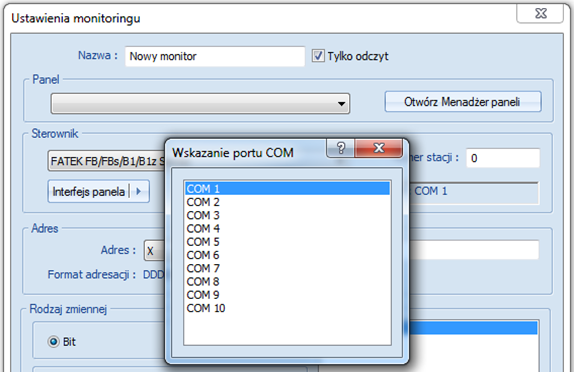
Task: Select COM 5 in the port list
Action: click(287, 242)
